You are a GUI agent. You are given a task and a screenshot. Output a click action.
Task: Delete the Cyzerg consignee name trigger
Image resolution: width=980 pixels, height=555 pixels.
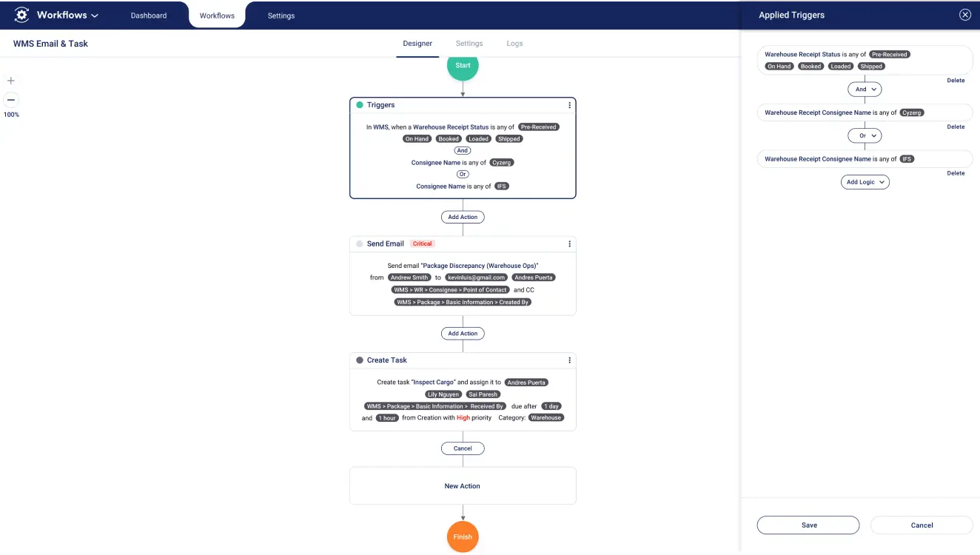(956, 127)
